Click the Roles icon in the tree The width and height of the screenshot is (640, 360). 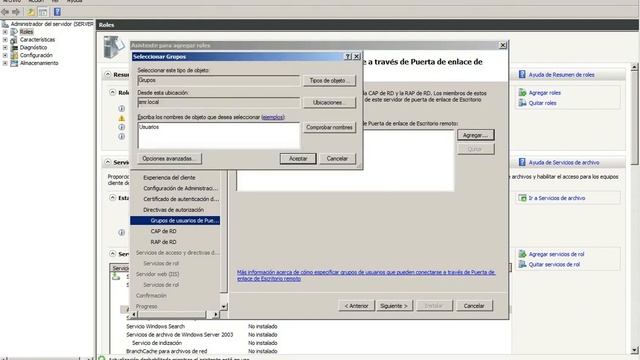(x=14, y=32)
